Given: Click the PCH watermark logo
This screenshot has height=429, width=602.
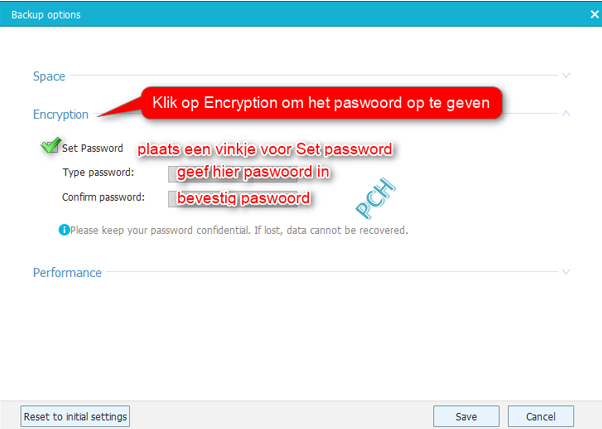Looking at the screenshot, I should 375,198.
